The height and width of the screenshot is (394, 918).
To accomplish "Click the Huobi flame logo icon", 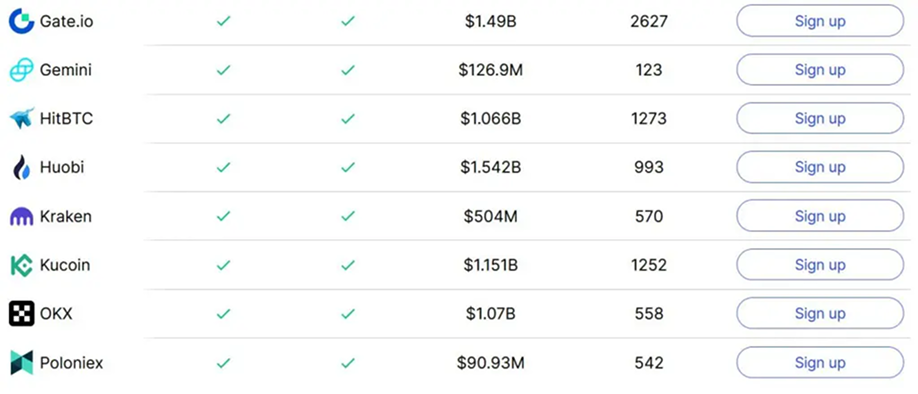I will point(22,167).
